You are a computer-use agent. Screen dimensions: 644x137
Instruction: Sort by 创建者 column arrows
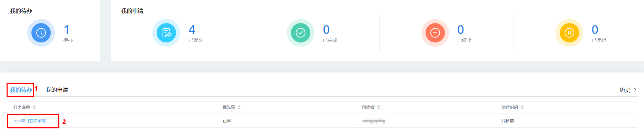(x=379, y=107)
